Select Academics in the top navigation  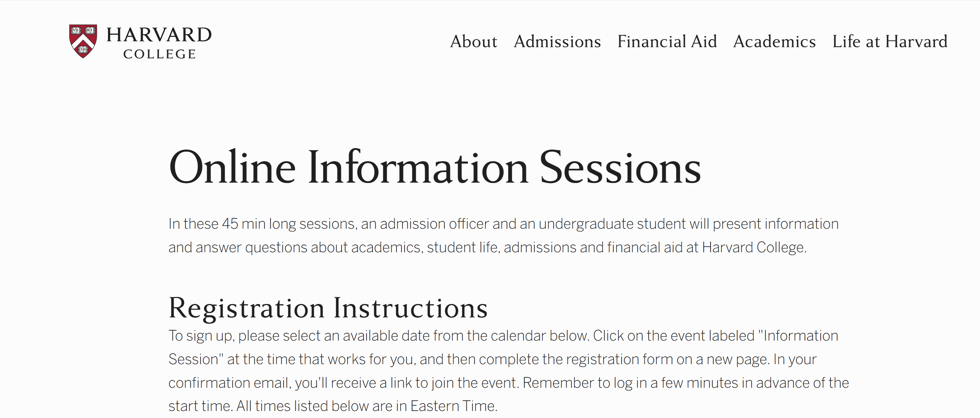coord(774,41)
